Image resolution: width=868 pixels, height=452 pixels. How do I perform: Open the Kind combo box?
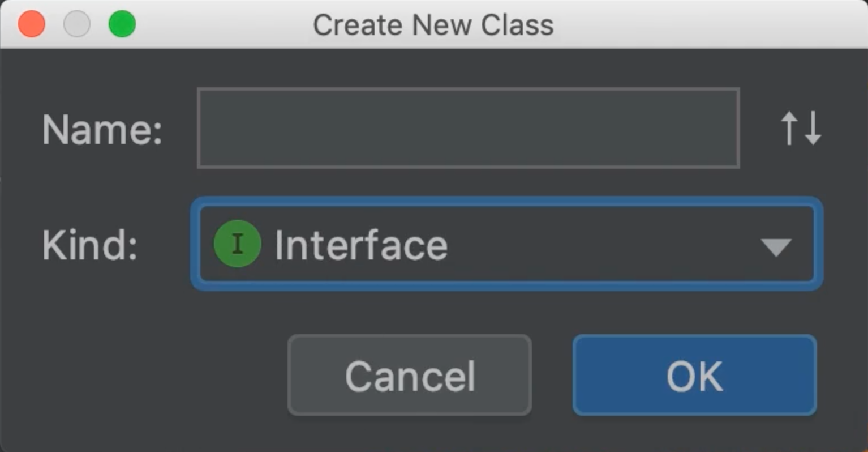506,244
